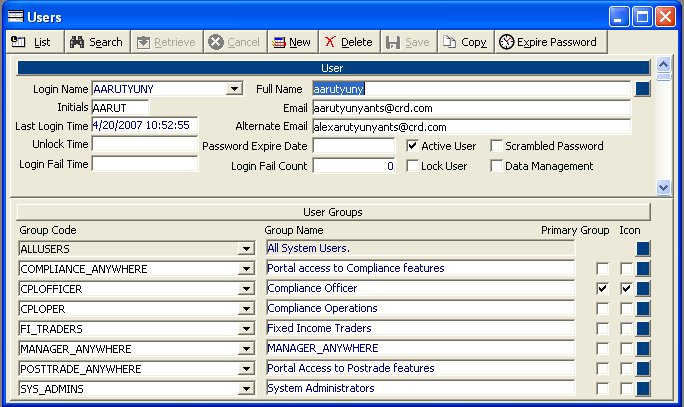
Task: Open the Login Name dropdown
Action: click(x=234, y=89)
